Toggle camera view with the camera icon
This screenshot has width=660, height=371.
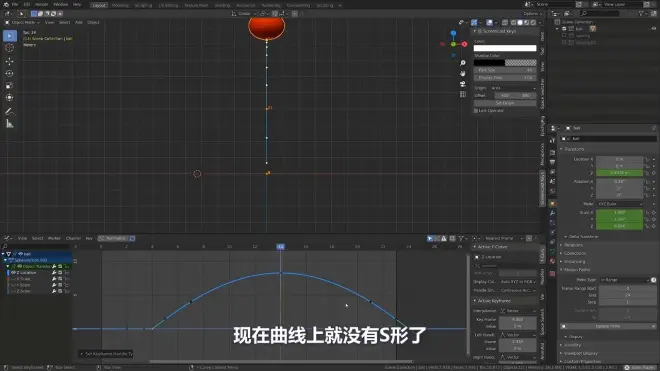463,84
